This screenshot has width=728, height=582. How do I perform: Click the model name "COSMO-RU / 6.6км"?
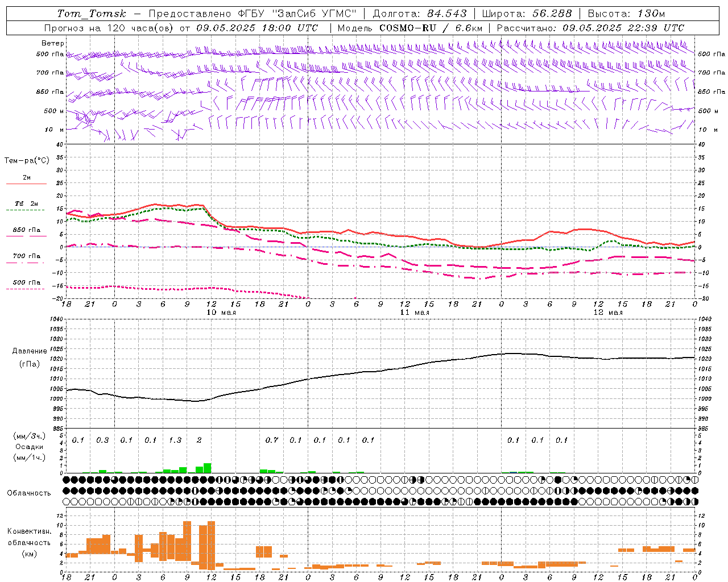431,28
